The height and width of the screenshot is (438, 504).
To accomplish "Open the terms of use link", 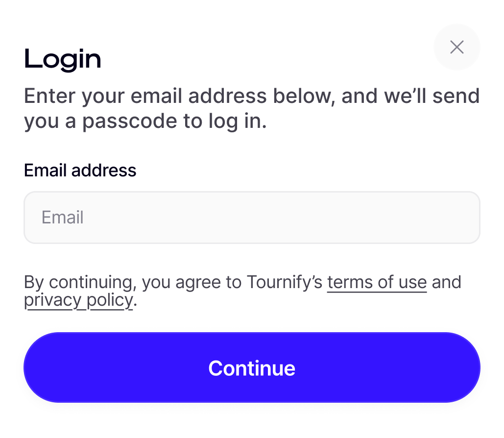I will pos(377,282).
